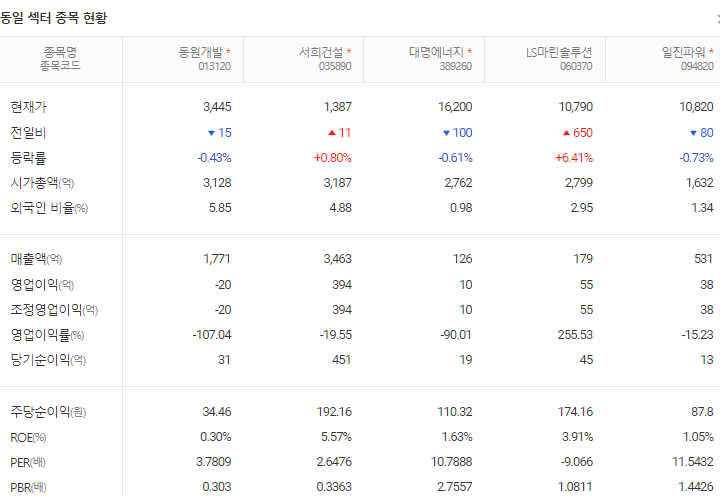The width and height of the screenshot is (720, 496).
Task: Click market cap value 3,128
Action: pos(217,183)
